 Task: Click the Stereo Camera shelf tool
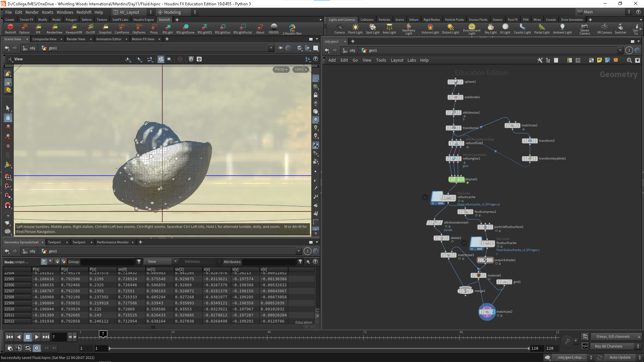pos(585,29)
